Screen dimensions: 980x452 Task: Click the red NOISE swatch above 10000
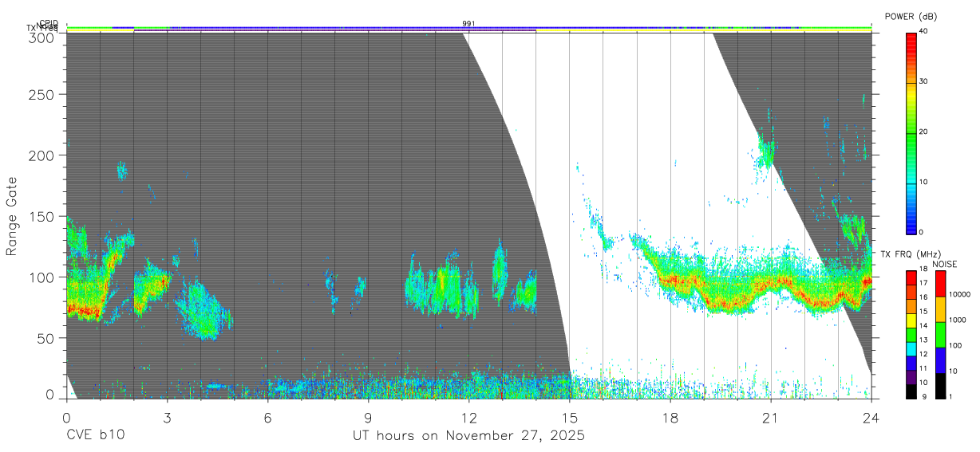(x=940, y=284)
